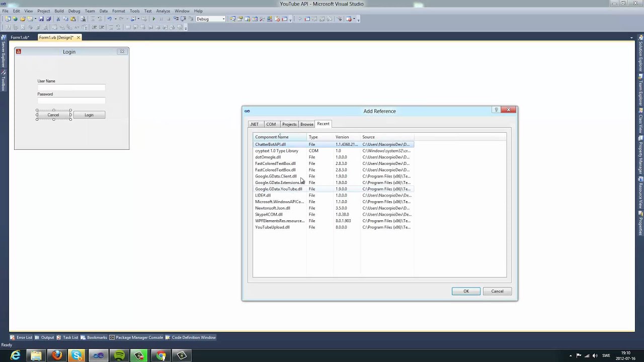Select Google.GData.YouTube.dll in the list
644x362 pixels.
point(334,189)
